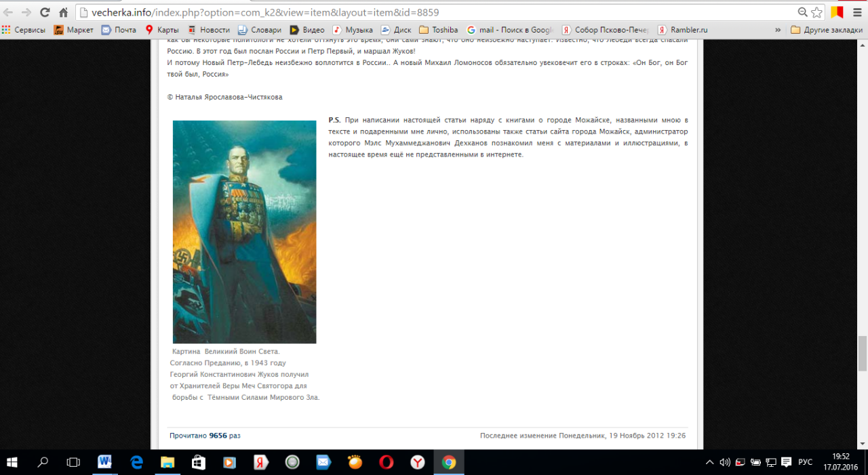
Task: Focus the vecherka.info address bar
Action: (x=434, y=12)
